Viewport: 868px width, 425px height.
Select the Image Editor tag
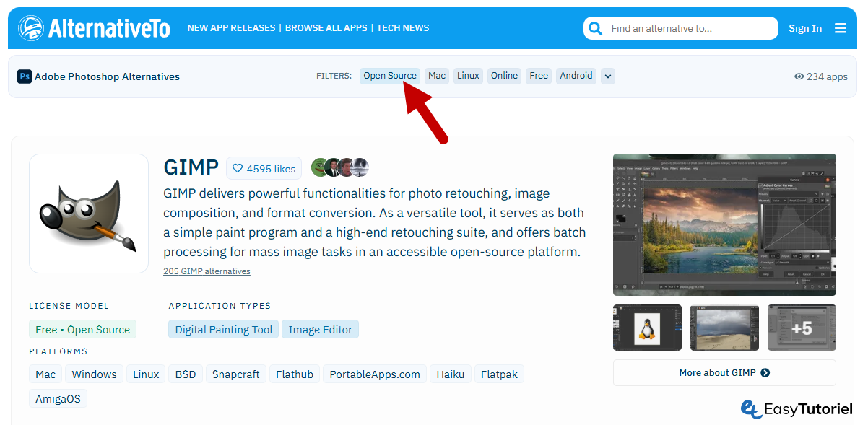[320, 330]
